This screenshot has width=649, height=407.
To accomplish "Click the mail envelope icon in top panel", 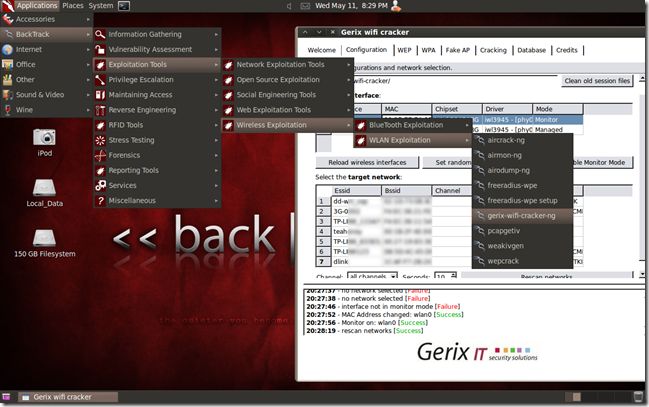I will [x=305, y=6].
